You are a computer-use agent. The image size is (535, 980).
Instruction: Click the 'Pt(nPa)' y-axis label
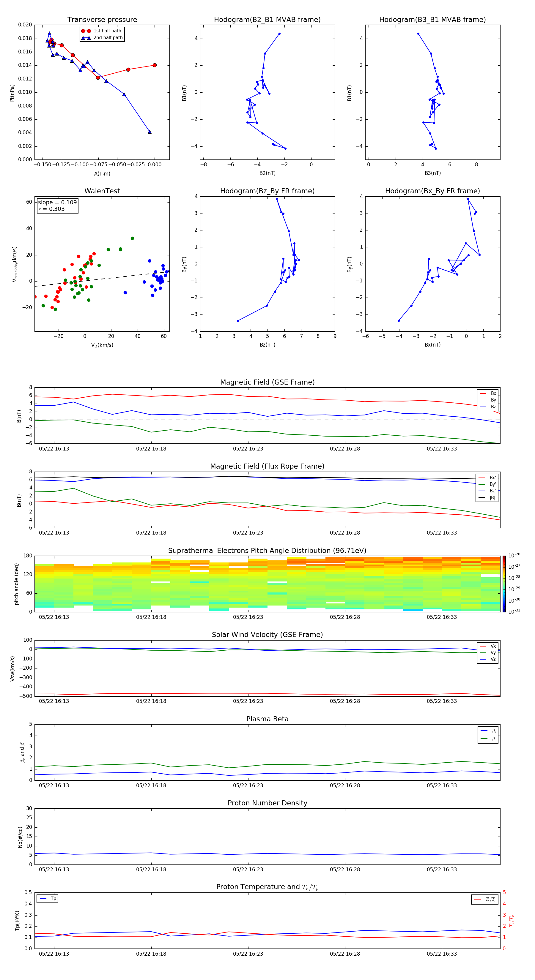tap(12, 93)
